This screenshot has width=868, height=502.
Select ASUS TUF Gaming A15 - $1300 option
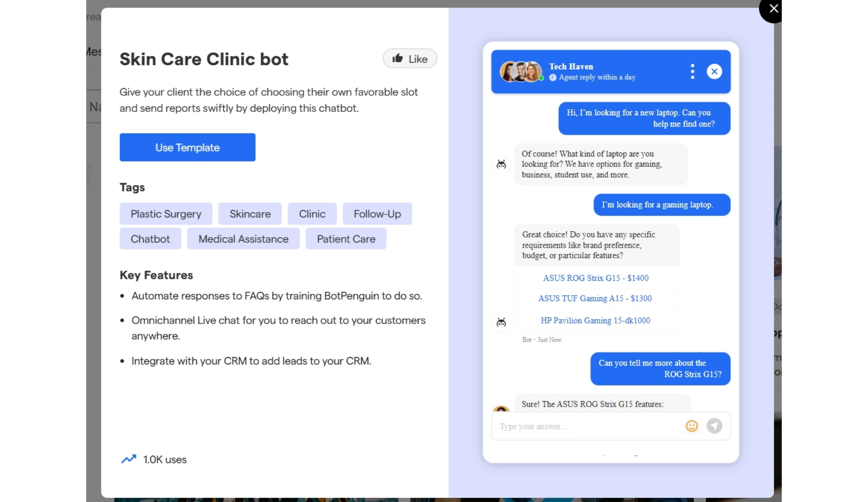point(595,298)
